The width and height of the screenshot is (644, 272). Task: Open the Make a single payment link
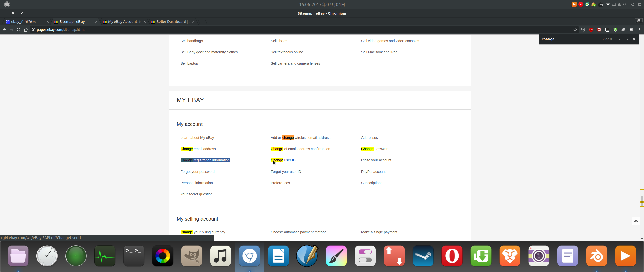379,232
